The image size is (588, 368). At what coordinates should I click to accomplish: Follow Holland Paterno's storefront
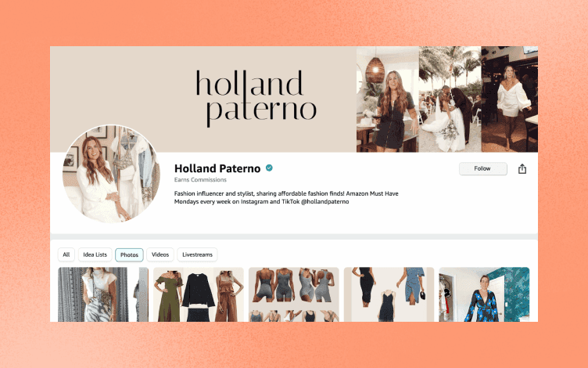coord(483,168)
